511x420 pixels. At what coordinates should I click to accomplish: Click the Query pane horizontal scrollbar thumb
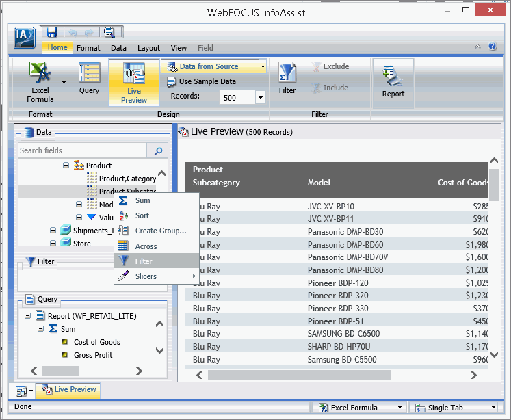point(61,371)
